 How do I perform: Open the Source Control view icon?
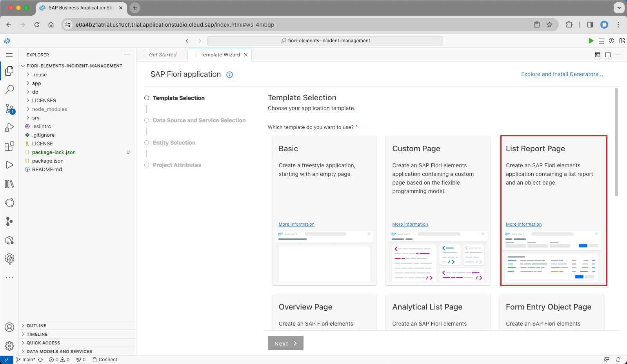(9, 109)
